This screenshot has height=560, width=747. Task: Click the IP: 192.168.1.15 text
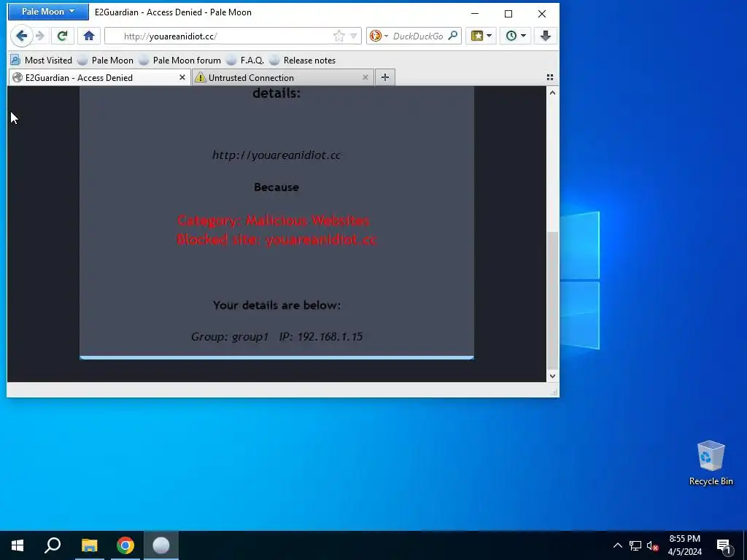[x=321, y=337]
